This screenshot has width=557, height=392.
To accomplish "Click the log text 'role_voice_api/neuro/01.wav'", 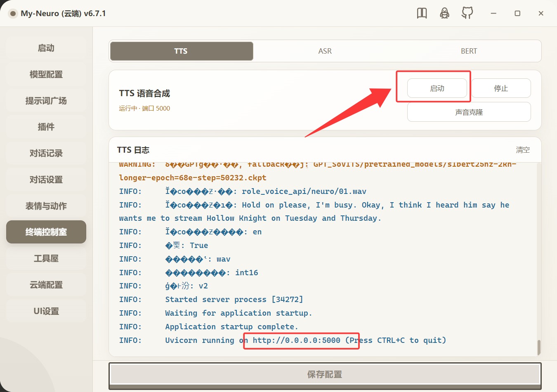I will coord(304,191).
